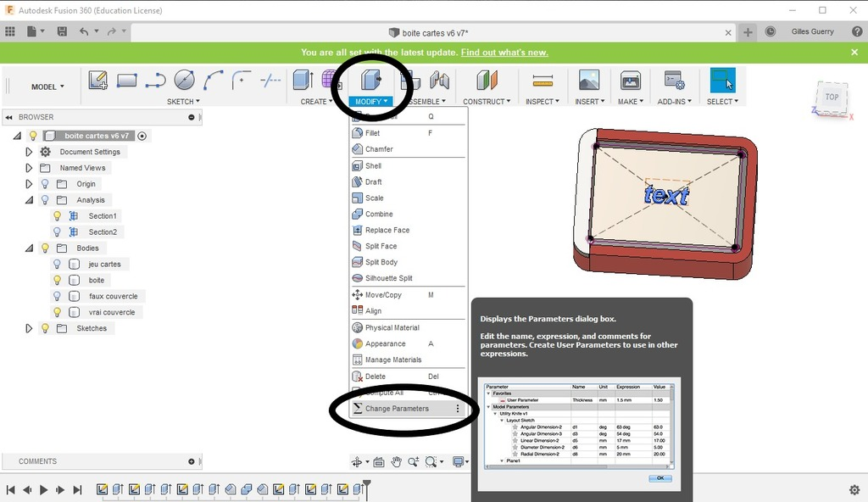Click the timeline end marker
Image resolution: width=868 pixels, height=502 pixels.
(366, 490)
